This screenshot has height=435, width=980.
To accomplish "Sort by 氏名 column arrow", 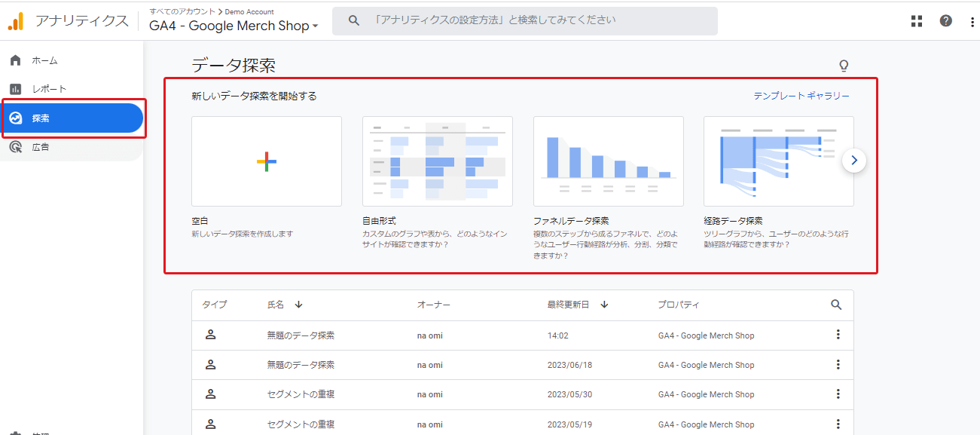I will click(298, 305).
